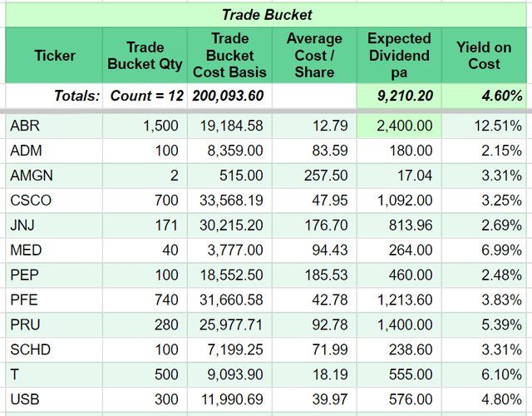Image resolution: width=532 pixels, height=416 pixels.
Task: Click MED yield 6.99% cell
Action: point(484,250)
